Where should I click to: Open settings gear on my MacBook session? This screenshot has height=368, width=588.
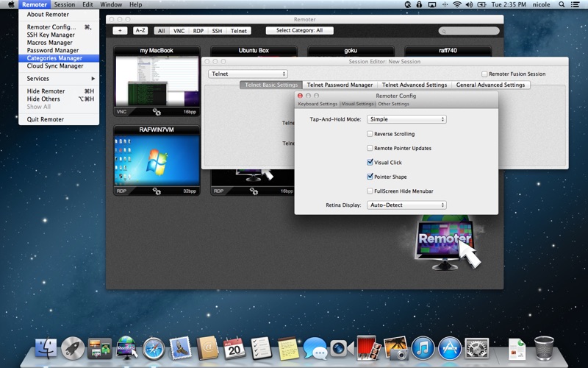click(x=157, y=112)
